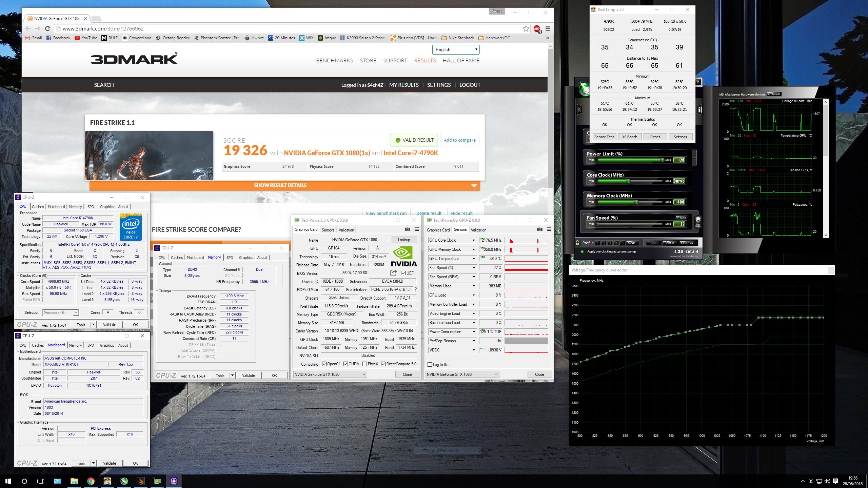
Task: Click Lookup button in GPU-Z
Action: tap(404, 240)
